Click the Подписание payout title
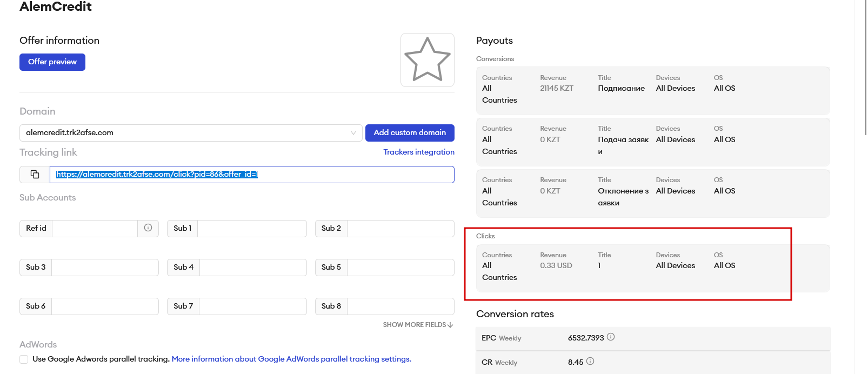The image size is (868, 374). tap(621, 88)
